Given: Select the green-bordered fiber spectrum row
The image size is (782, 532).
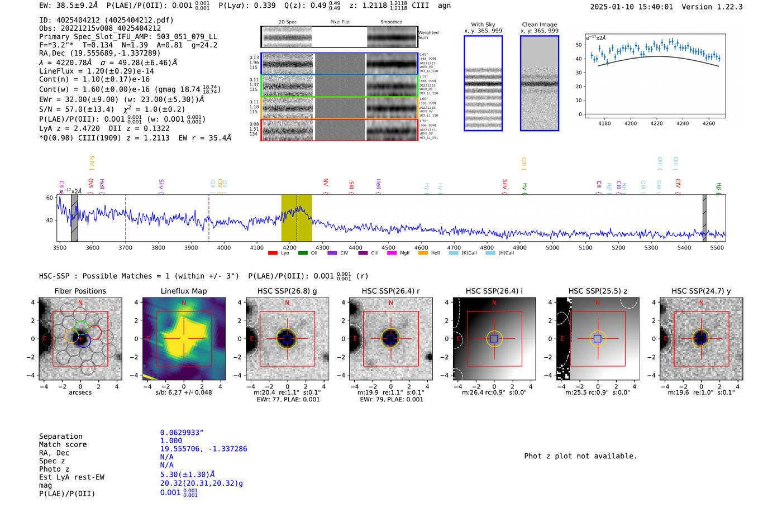Looking at the screenshot, I should [x=340, y=86].
